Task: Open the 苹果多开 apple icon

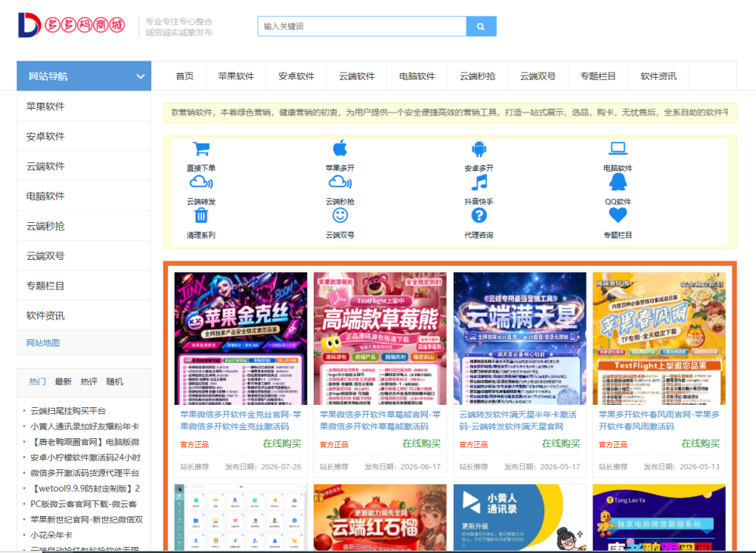Action: 340,148
